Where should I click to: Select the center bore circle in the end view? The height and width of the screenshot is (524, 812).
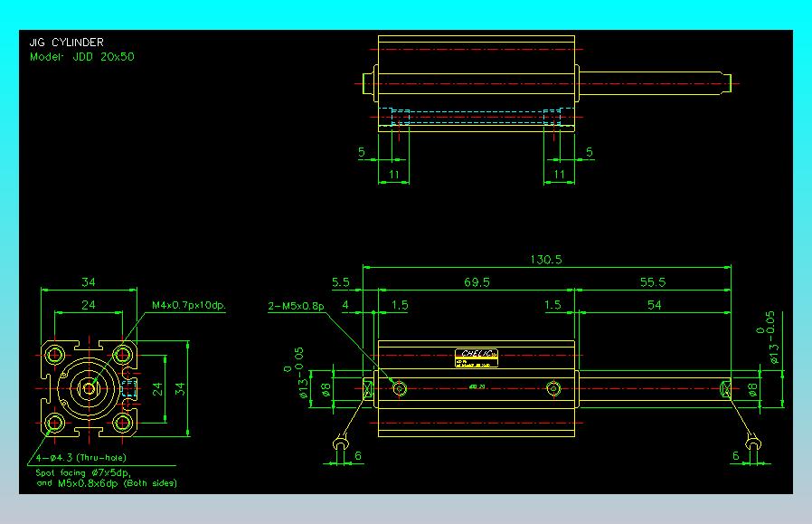(89, 388)
